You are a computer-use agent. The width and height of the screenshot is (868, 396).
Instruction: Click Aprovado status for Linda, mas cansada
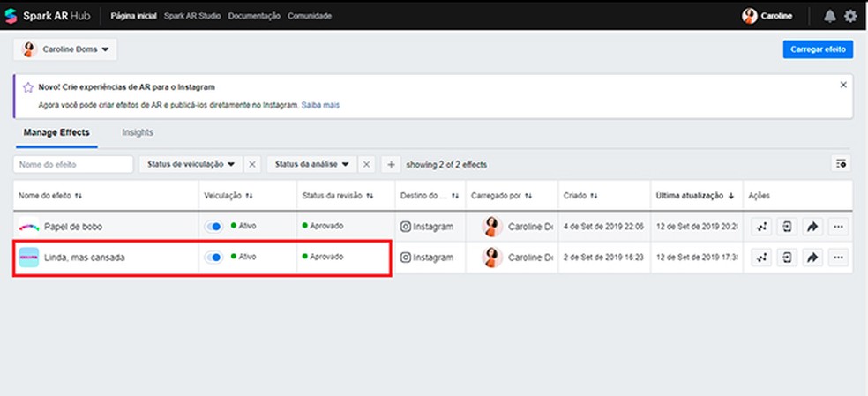coord(323,257)
